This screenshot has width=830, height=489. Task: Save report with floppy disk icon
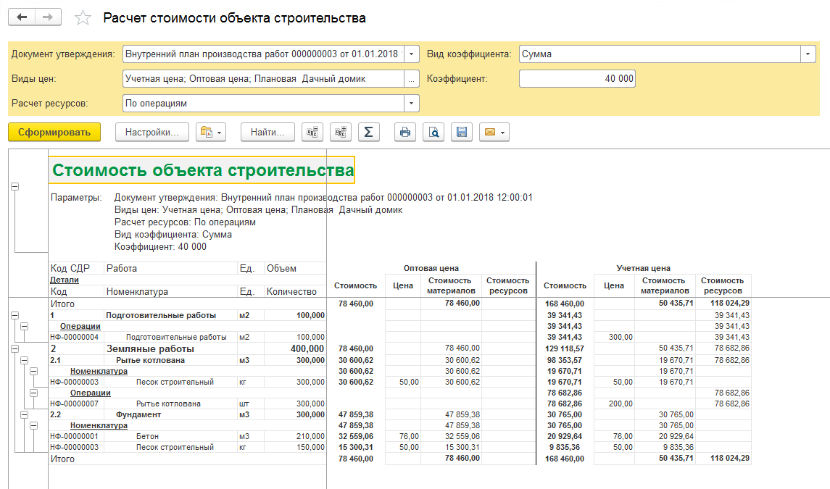point(462,132)
